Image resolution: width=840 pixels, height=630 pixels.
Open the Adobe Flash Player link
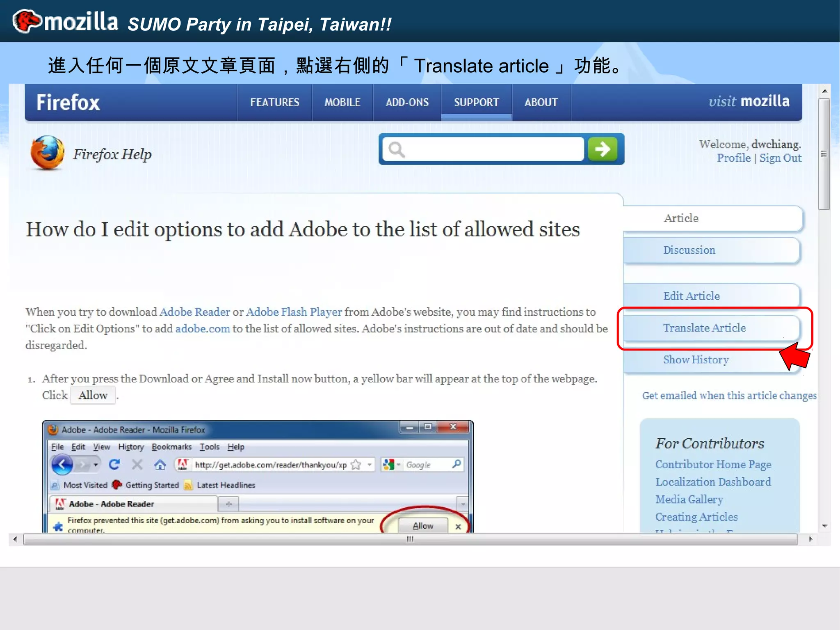294,312
